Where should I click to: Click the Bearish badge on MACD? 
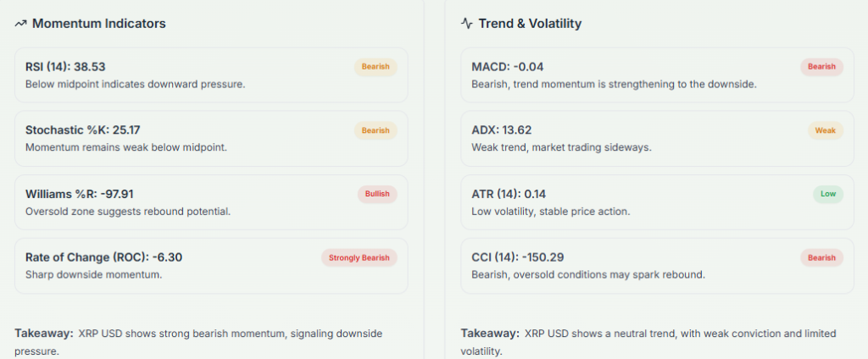click(x=821, y=66)
